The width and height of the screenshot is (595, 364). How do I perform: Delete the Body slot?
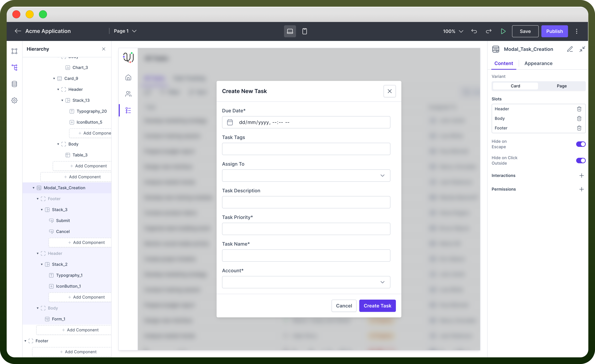pyautogui.click(x=579, y=118)
